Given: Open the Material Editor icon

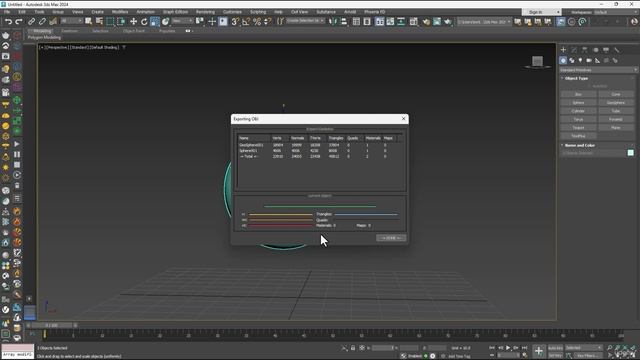Looking at the screenshot, I should [x=413, y=22].
